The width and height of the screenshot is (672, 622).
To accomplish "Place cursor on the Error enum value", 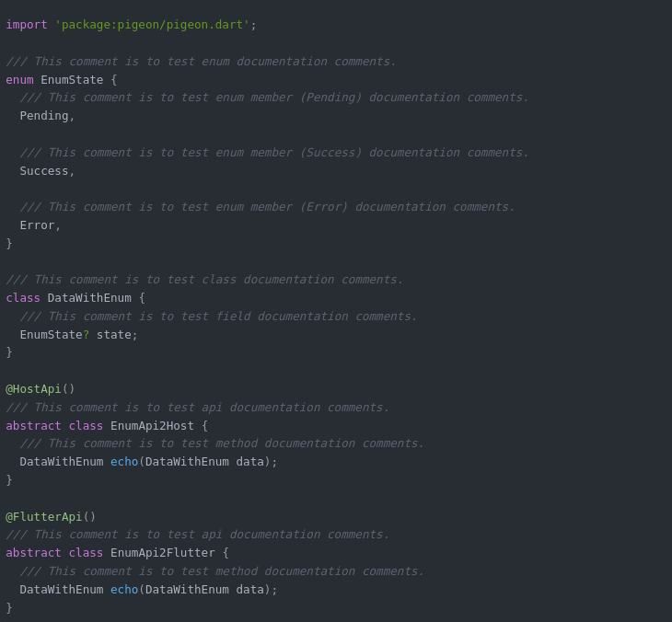I will (38, 225).
